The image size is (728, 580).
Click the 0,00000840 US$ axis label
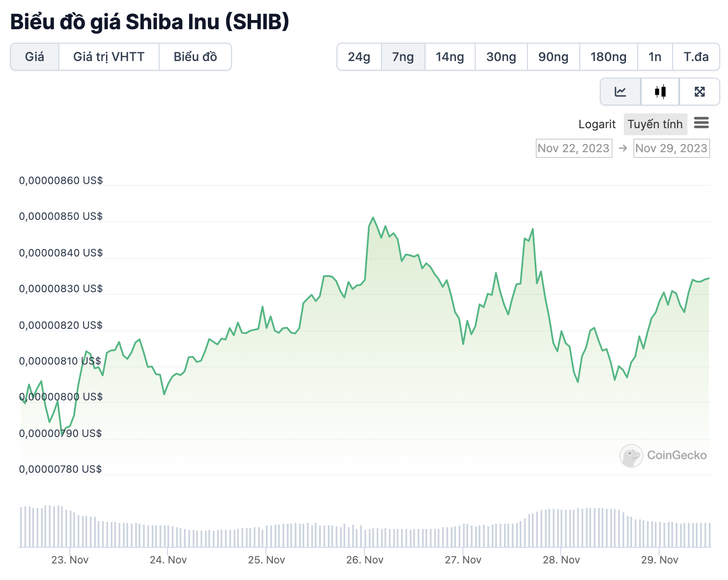coord(61,253)
